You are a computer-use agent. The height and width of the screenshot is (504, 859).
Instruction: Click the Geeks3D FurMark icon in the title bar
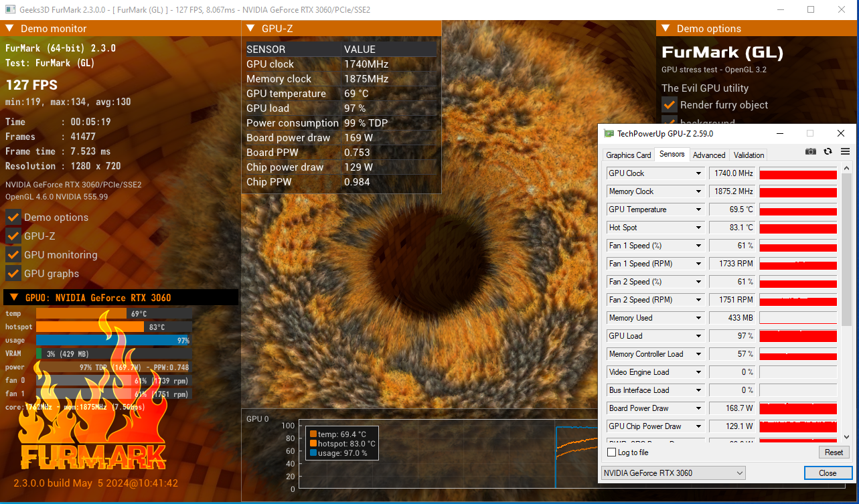tap(9, 9)
